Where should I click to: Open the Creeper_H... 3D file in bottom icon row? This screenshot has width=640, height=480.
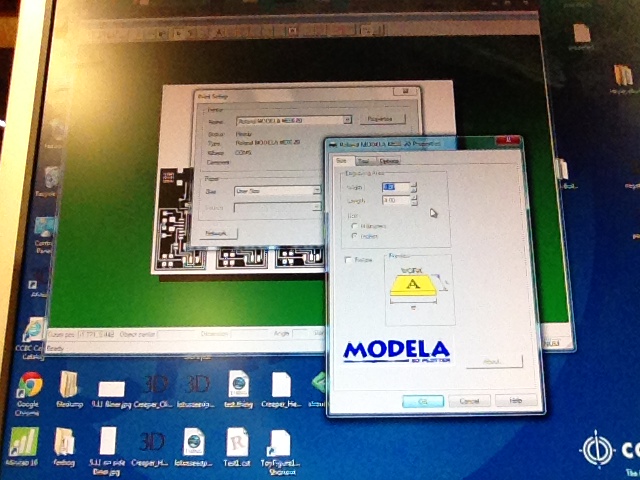coord(153,442)
